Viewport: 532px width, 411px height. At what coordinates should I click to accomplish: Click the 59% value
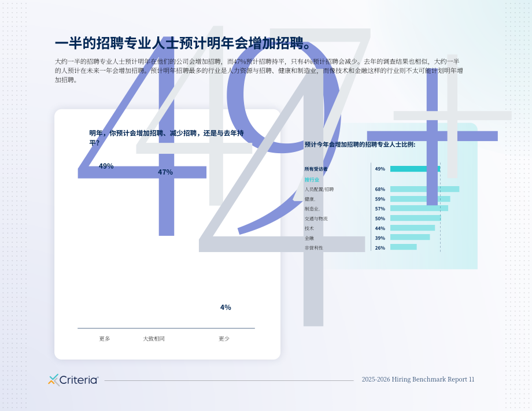pyautogui.click(x=380, y=199)
